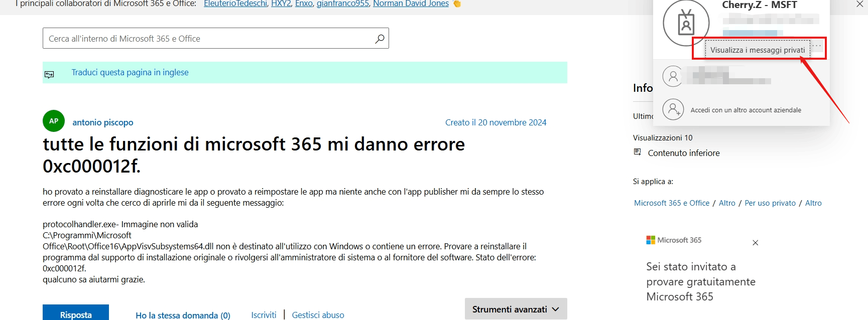Open the Cherry.Z profile badge avatar
The height and width of the screenshot is (320, 868).
coord(686,23)
